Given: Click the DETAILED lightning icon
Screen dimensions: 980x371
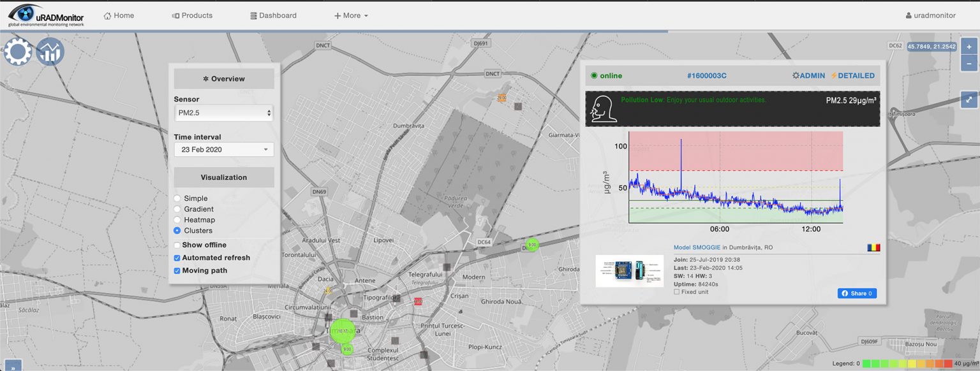Looking at the screenshot, I should pyautogui.click(x=854, y=75).
